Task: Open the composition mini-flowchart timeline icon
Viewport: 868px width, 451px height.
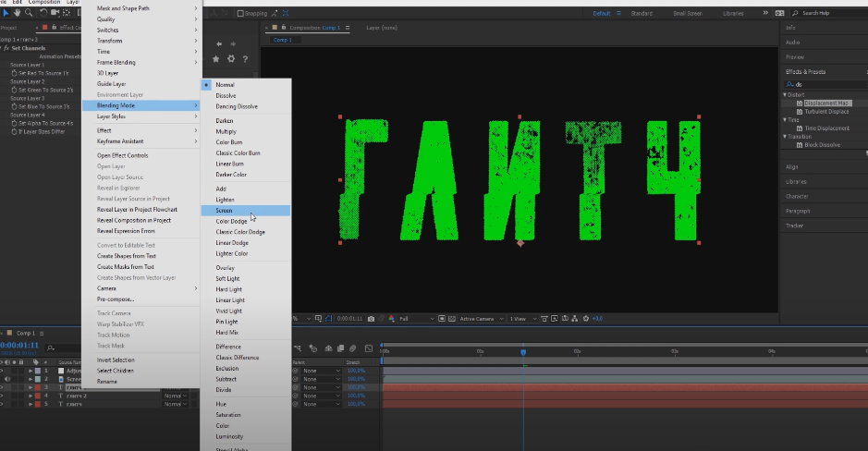Action: 298,348
